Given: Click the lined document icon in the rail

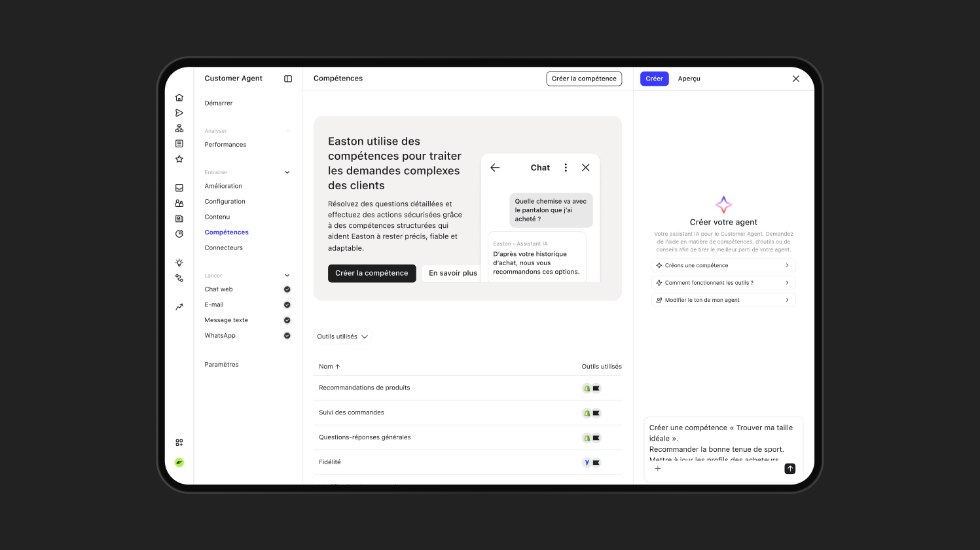Looking at the screenshot, I should click(179, 143).
